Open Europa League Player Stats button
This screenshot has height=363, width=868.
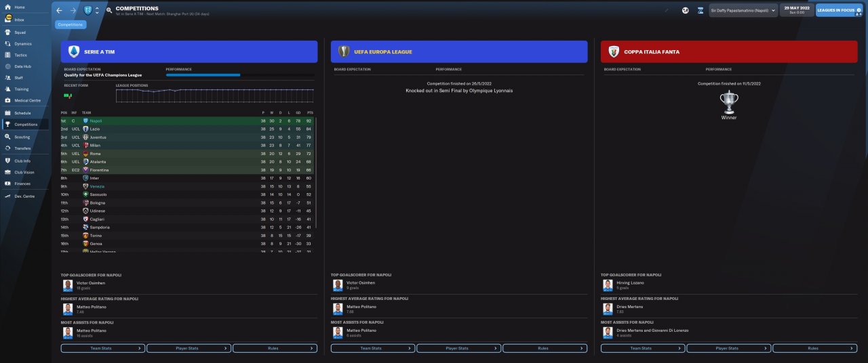pyautogui.click(x=458, y=348)
